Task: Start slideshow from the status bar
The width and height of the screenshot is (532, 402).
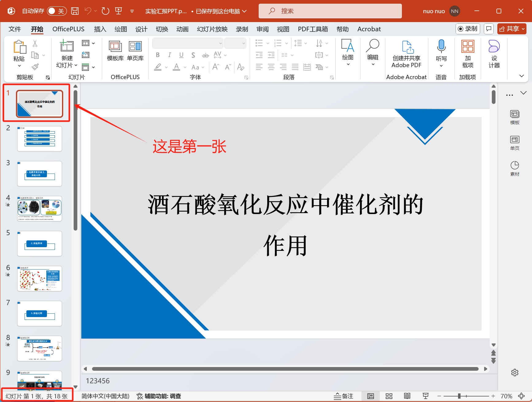Action: [x=426, y=396]
